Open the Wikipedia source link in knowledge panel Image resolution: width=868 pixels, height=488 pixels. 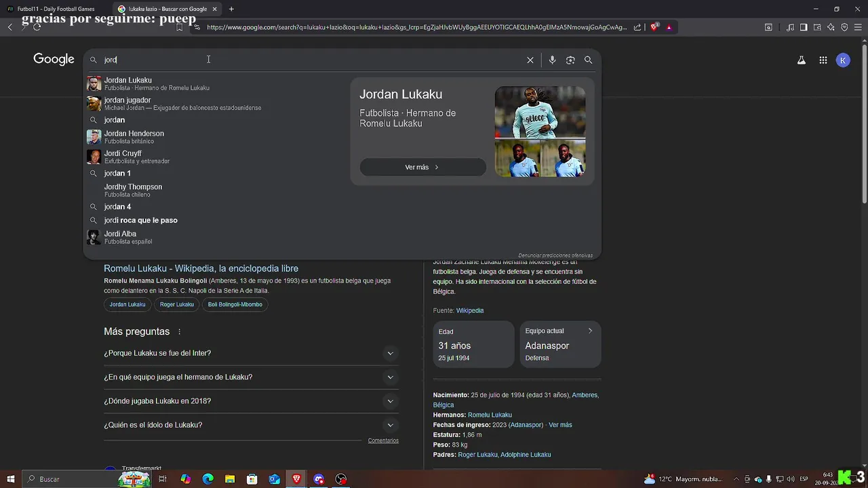point(470,310)
